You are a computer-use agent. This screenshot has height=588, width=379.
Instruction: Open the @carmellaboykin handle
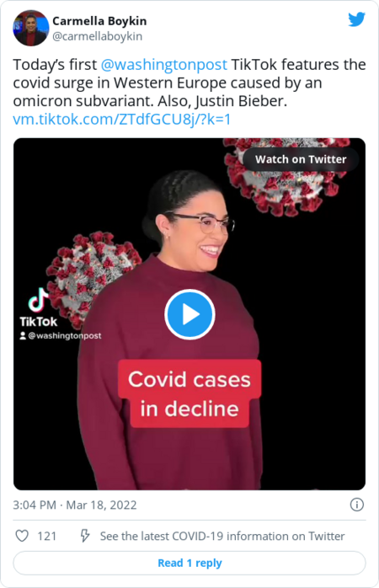coord(97,36)
